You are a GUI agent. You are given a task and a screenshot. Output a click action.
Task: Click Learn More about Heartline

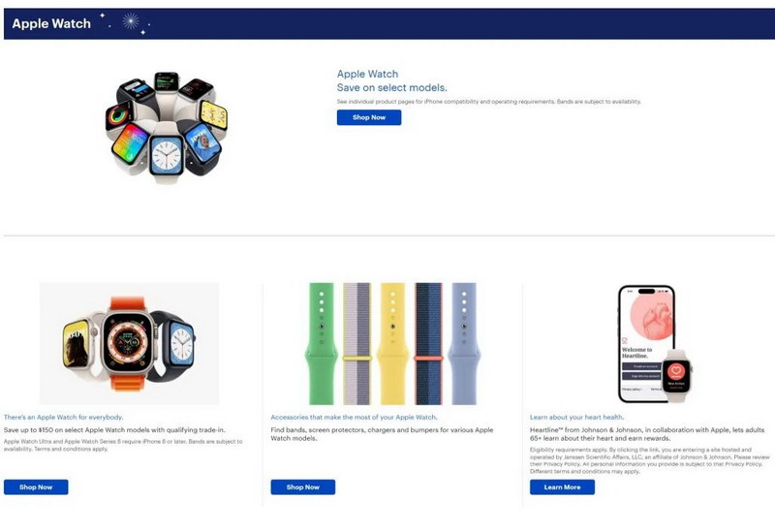(562, 487)
